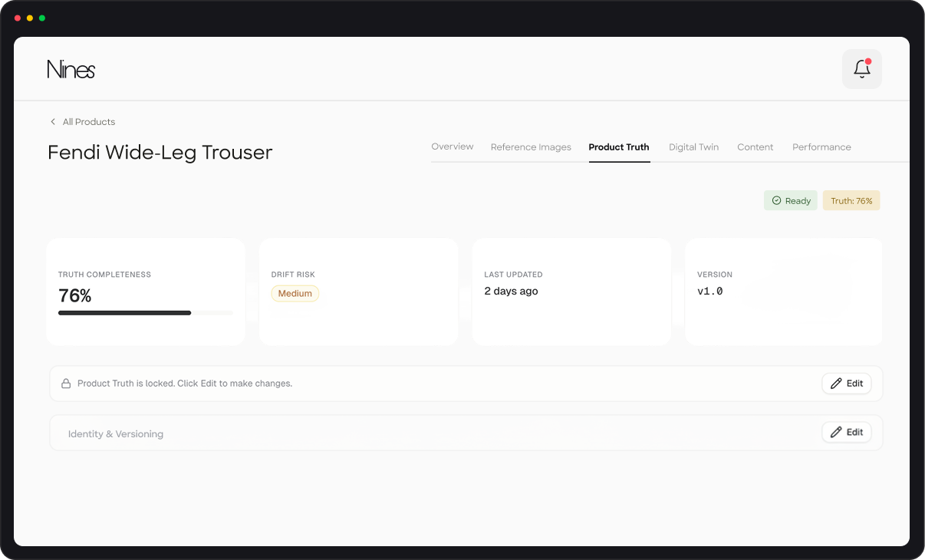Screen dimensions: 925x560
Task: Navigate back using the All Products link
Action: coord(89,121)
